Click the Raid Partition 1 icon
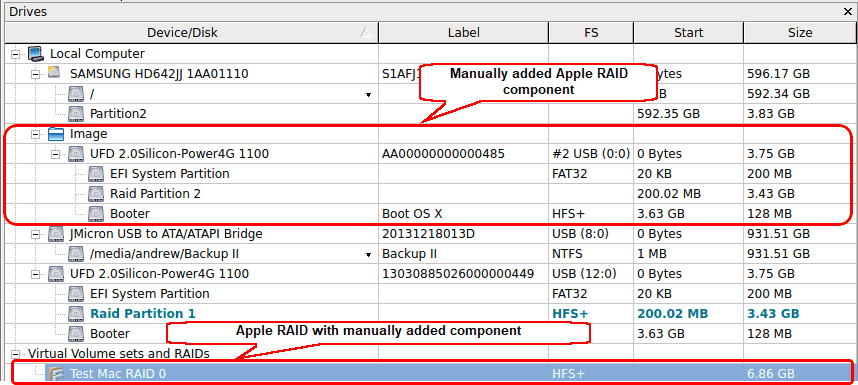This screenshot has width=858, height=385. 76,313
